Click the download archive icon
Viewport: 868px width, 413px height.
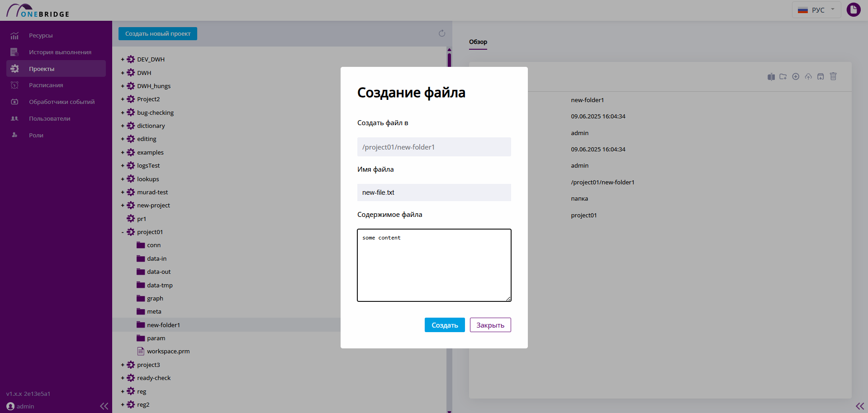coord(821,77)
